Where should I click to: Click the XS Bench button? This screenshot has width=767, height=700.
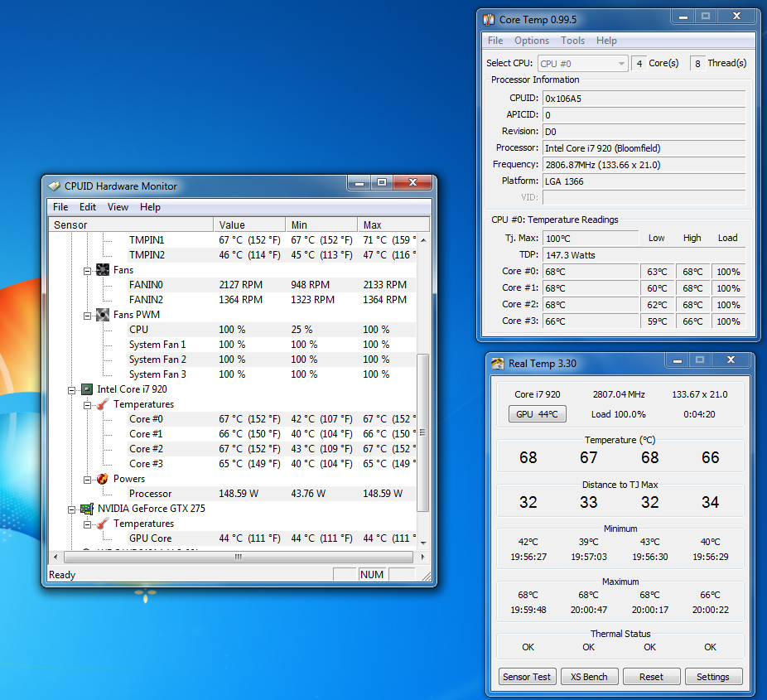tap(590, 677)
